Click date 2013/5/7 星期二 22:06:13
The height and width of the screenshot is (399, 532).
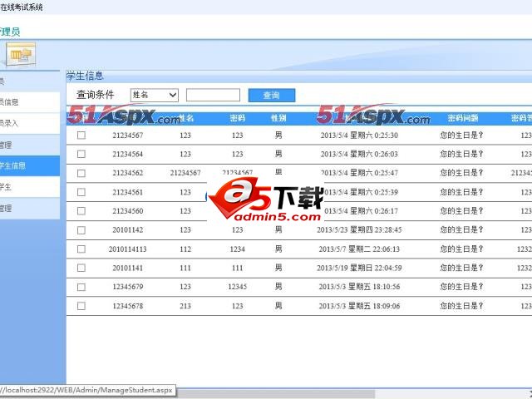click(359, 249)
